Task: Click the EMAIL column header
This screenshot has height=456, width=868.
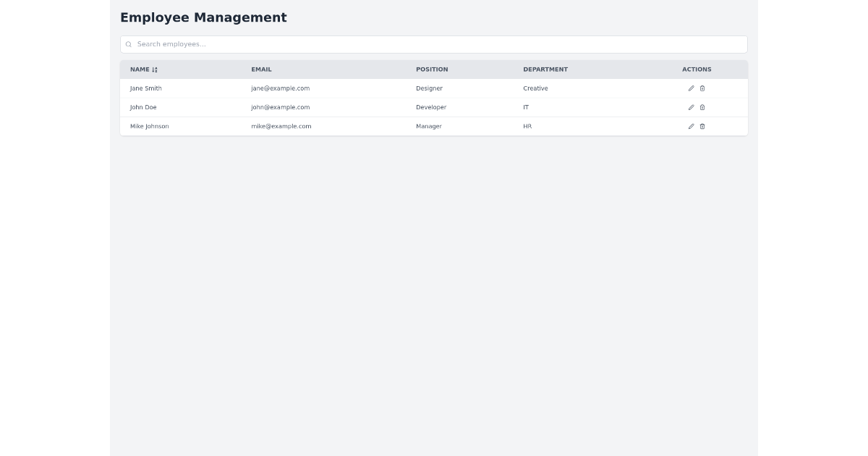Action: pos(261,69)
